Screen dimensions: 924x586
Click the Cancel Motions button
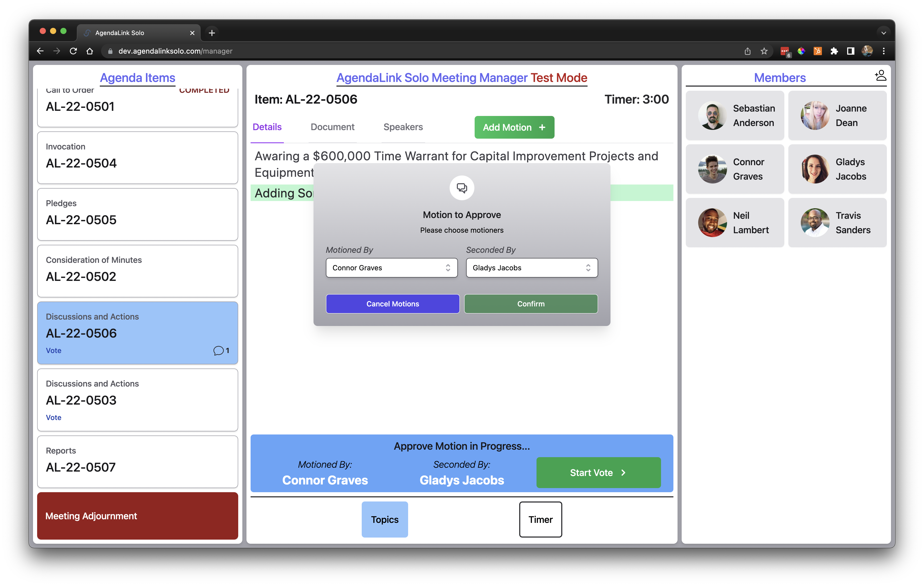coord(393,304)
